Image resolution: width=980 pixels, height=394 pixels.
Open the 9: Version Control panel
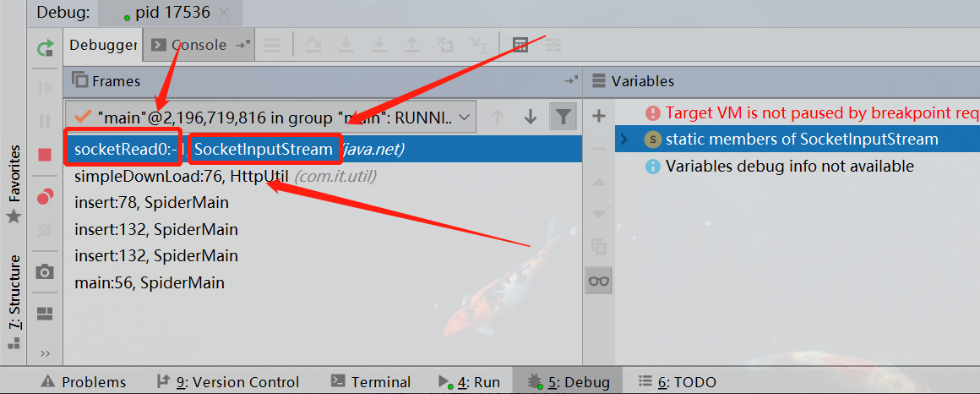tap(227, 381)
